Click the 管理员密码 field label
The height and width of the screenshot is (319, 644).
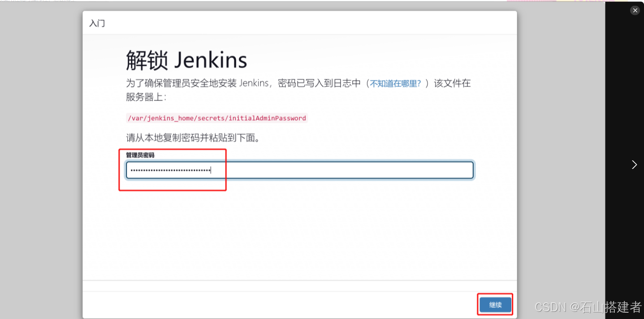click(x=140, y=155)
